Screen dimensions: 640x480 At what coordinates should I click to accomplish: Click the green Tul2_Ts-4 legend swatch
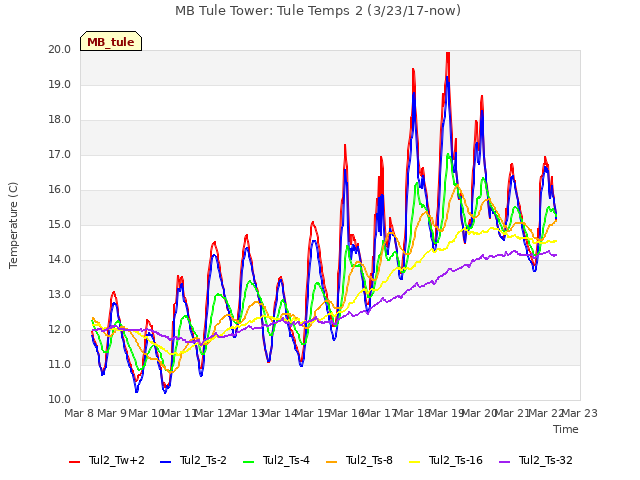(x=248, y=462)
